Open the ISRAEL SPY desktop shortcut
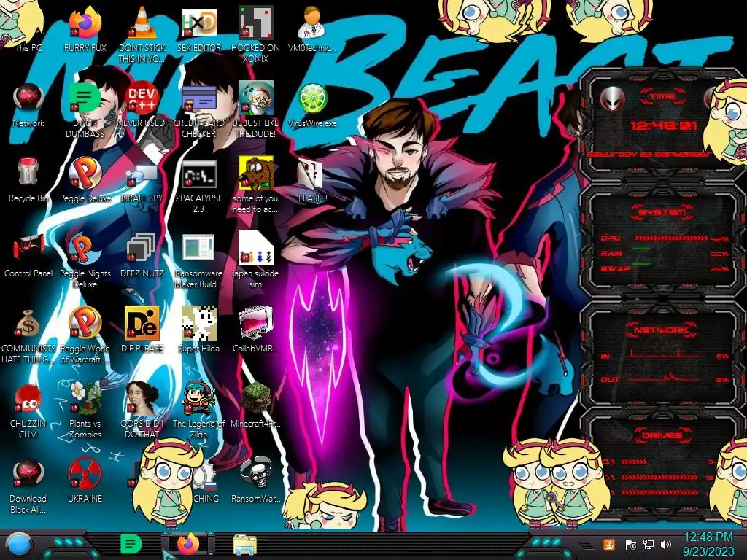 coord(142,175)
